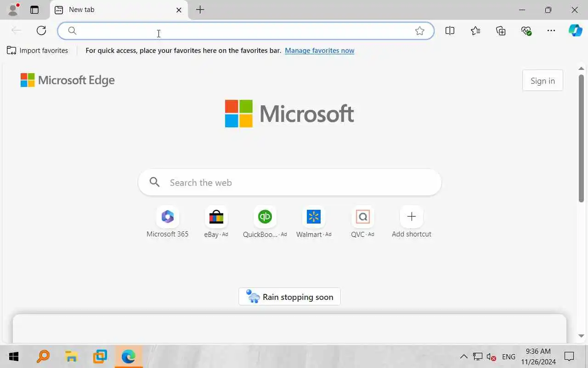Open split screen view
This screenshot has width=588, height=368.
tap(450, 31)
